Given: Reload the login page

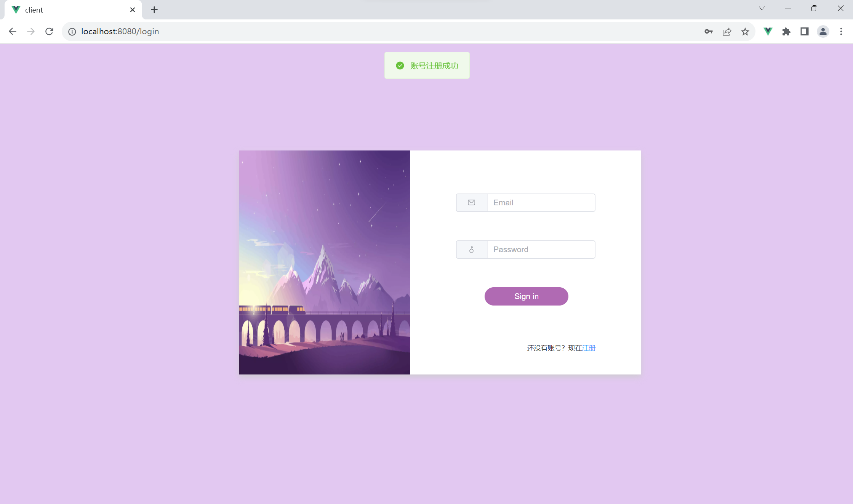Looking at the screenshot, I should [x=49, y=32].
